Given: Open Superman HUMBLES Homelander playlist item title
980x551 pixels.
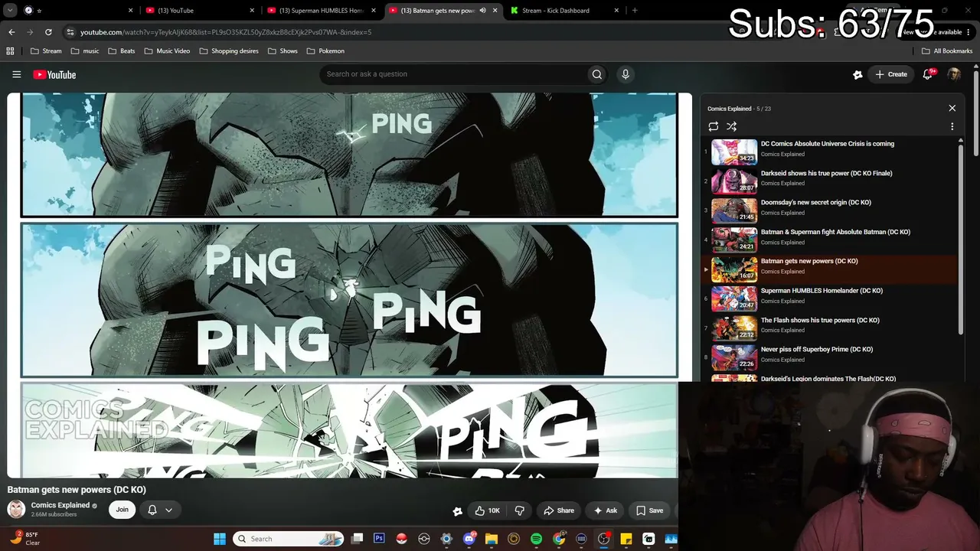Looking at the screenshot, I should (822, 291).
